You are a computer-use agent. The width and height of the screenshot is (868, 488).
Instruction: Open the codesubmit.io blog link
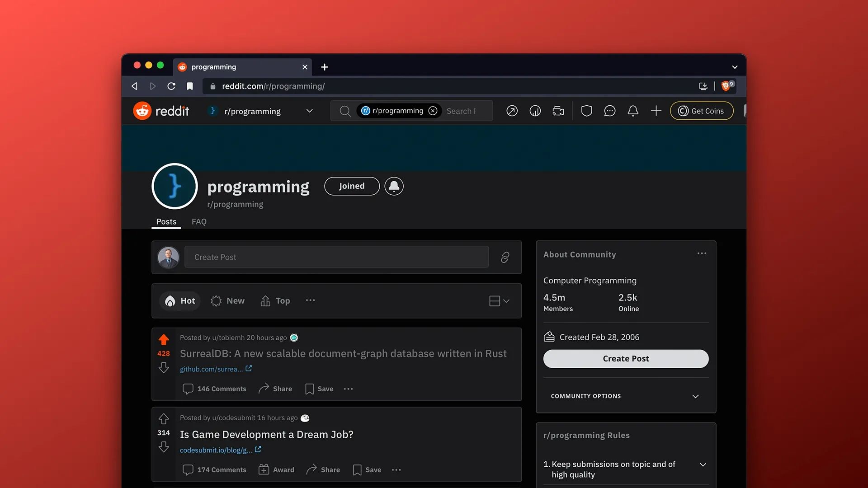[216, 450]
